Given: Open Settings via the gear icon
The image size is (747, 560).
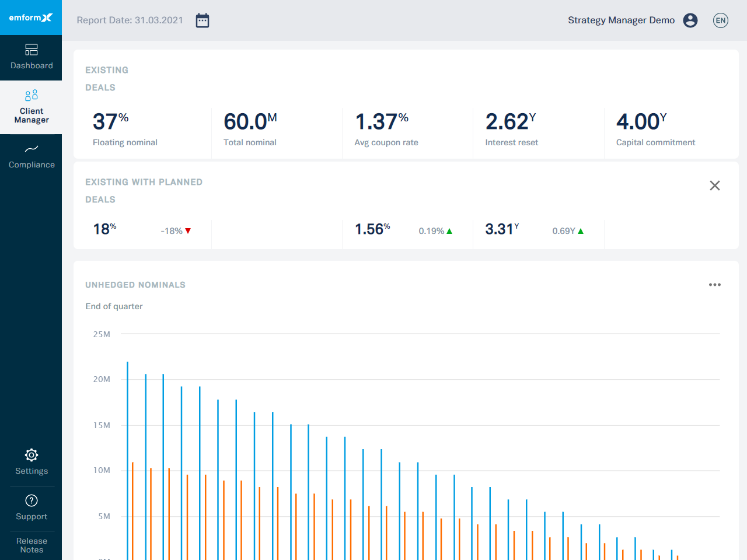Looking at the screenshot, I should pyautogui.click(x=31, y=455).
